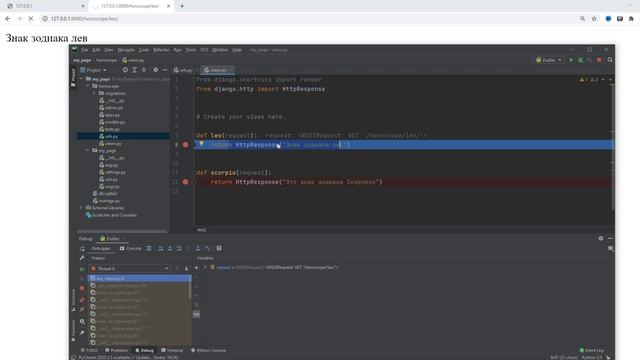
Task: Open the Navigate menu in PyCharm
Action: [126, 50]
